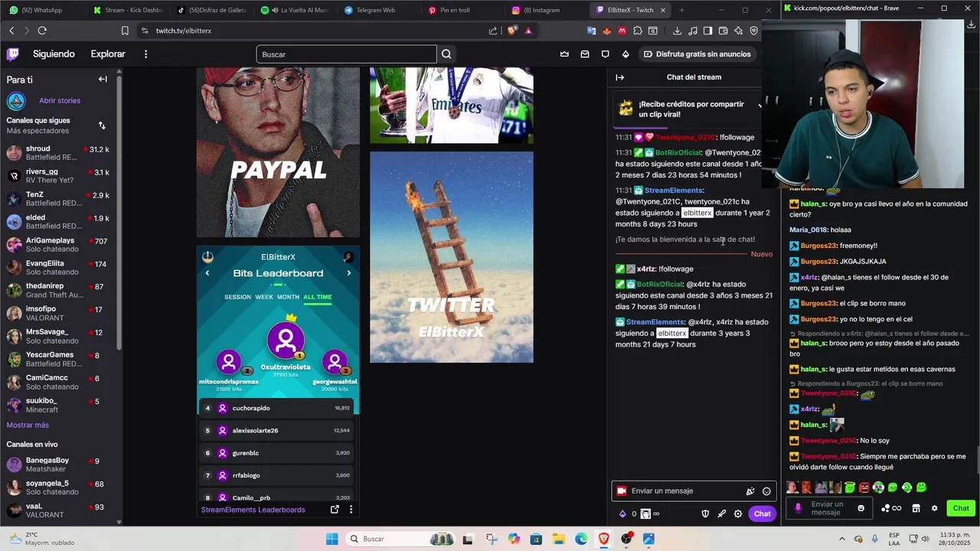
Task: Open Twitch notifications inbox icon
Action: coord(585,54)
